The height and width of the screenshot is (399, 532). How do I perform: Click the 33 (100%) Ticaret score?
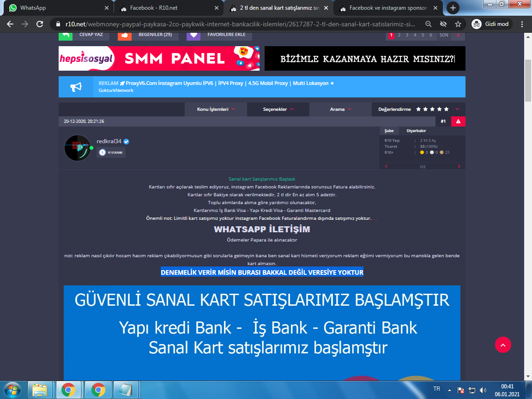[x=429, y=146]
